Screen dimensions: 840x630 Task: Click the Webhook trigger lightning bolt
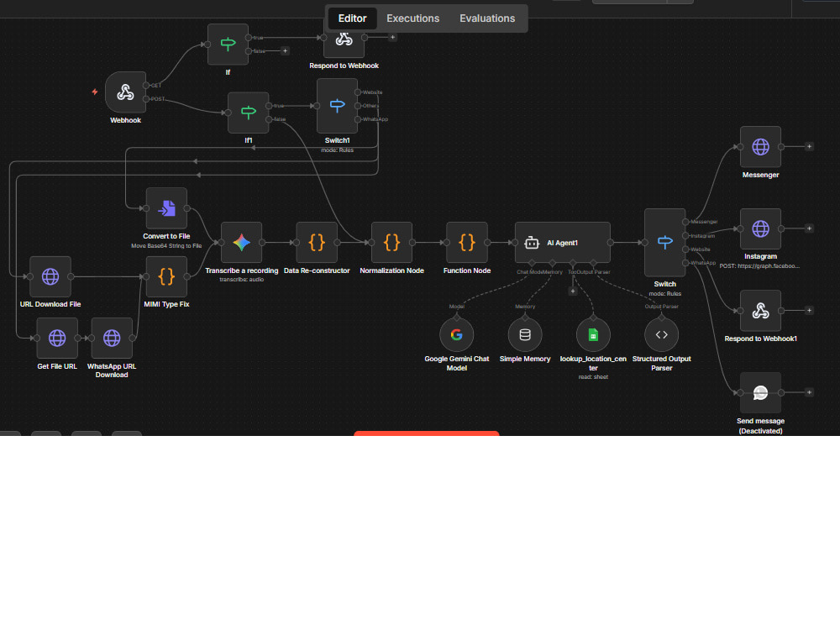click(95, 92)
